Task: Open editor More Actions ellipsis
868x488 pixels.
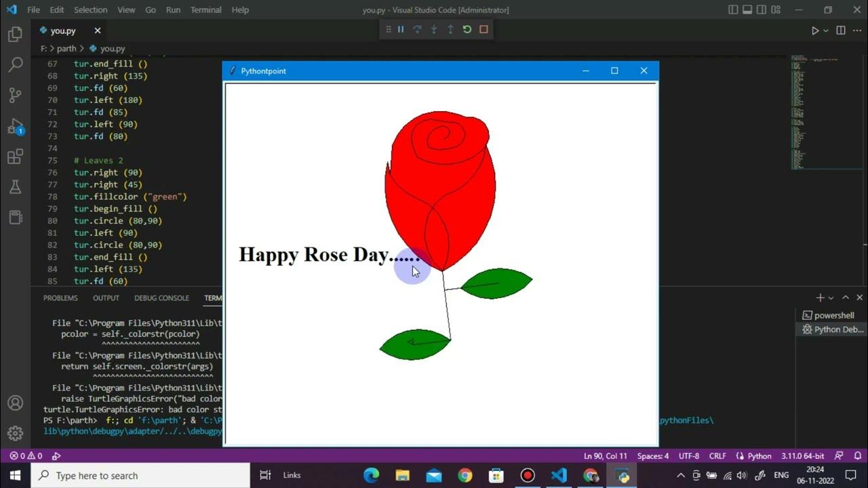Action: 858,30
